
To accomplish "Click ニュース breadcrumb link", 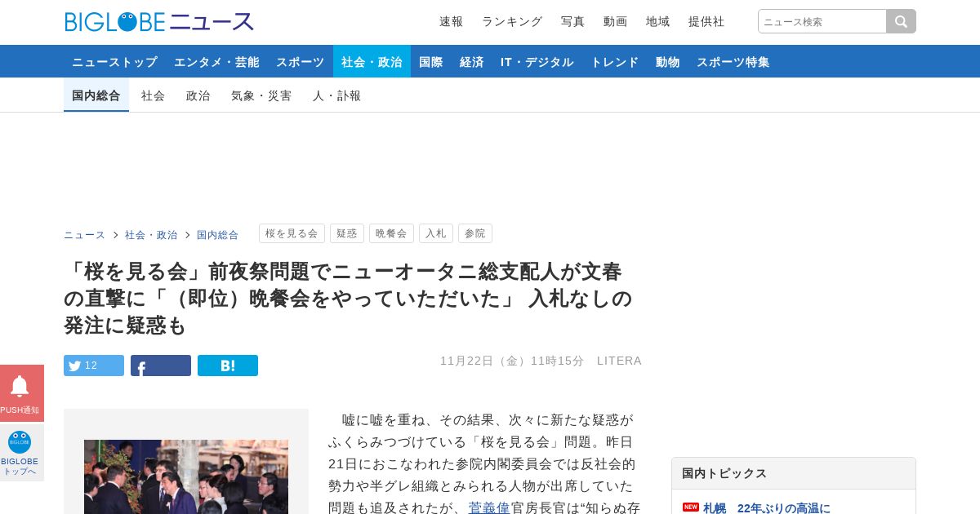I will [x=85, y=234].
